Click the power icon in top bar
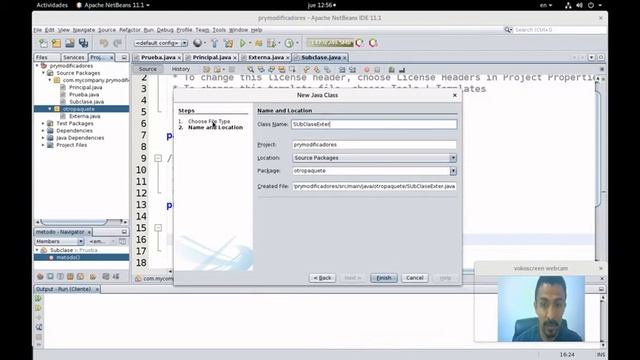The width and height of the screenshot is (640, 360). [591, 5]
